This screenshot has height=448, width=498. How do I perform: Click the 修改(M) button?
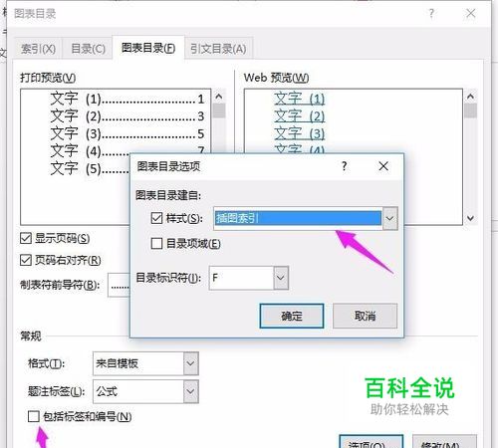(444, 442)
